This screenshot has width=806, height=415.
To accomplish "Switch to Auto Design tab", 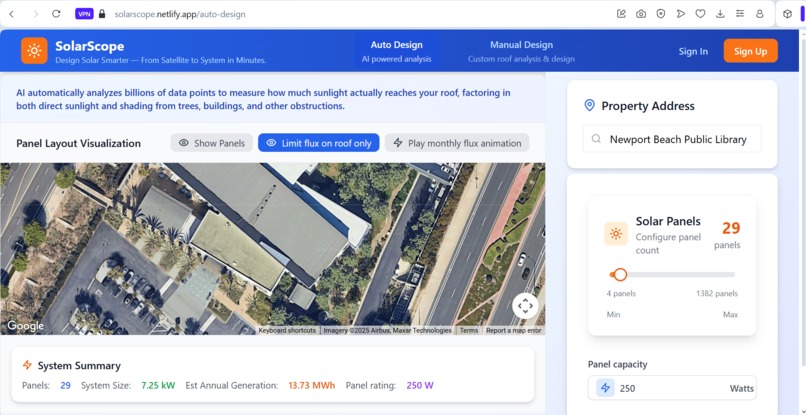I will (396, 51).
